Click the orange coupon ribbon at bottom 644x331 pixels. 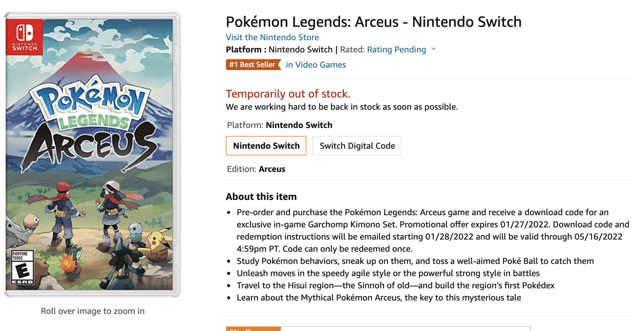pos(252,330)
